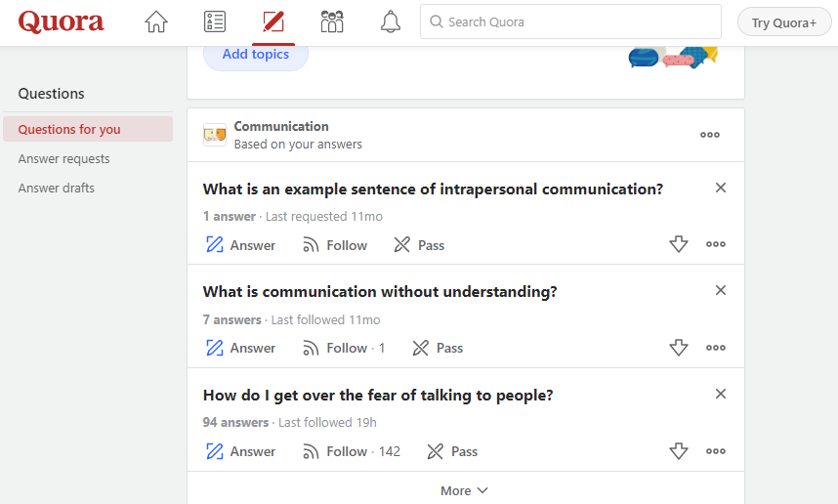838x504 pixels.
Task: Select Answer requests in sidebar
Action: click(x=64, y=158)
